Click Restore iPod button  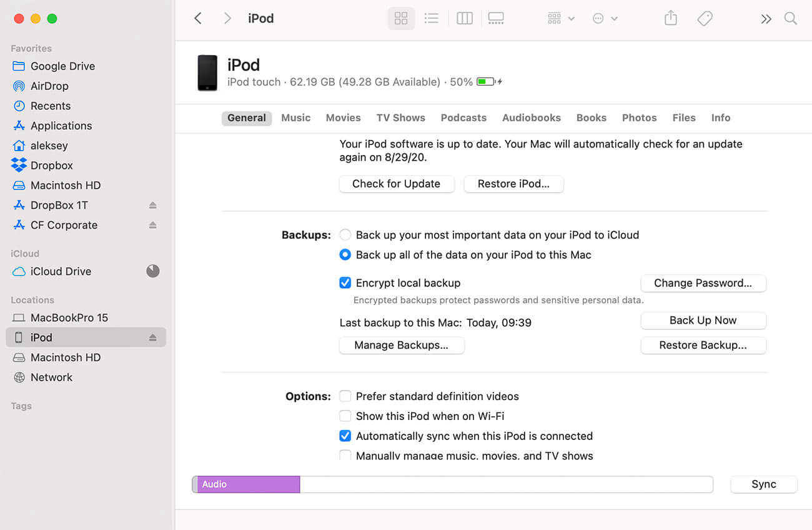[x=514, y=184]
